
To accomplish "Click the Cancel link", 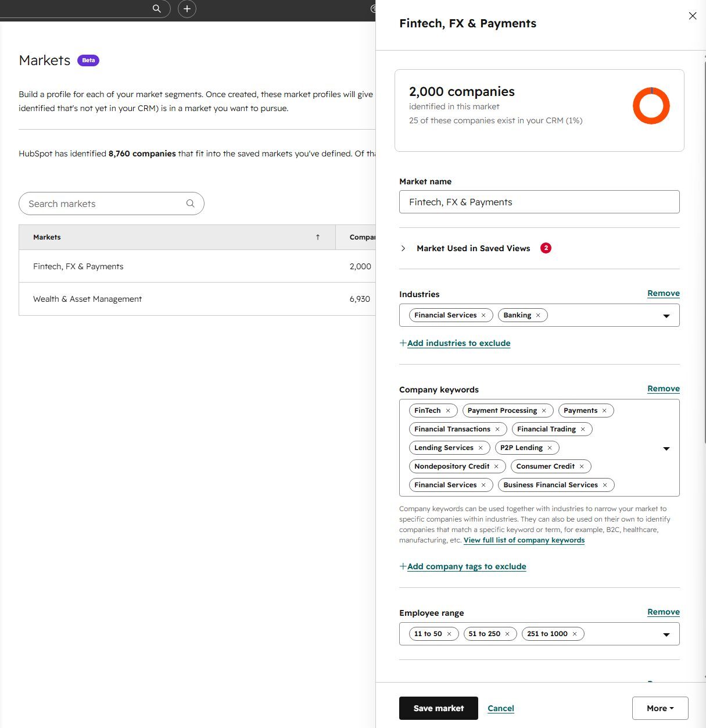I will click(x=501, y=708).
